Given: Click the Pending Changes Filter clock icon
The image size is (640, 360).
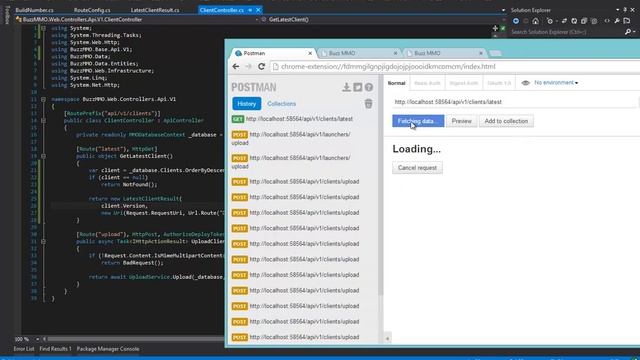Looking at the screenshot, I should click(x=550, y=21).
